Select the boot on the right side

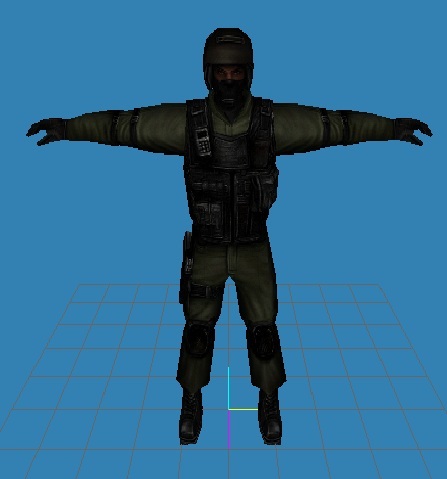(x=270, y=417)
